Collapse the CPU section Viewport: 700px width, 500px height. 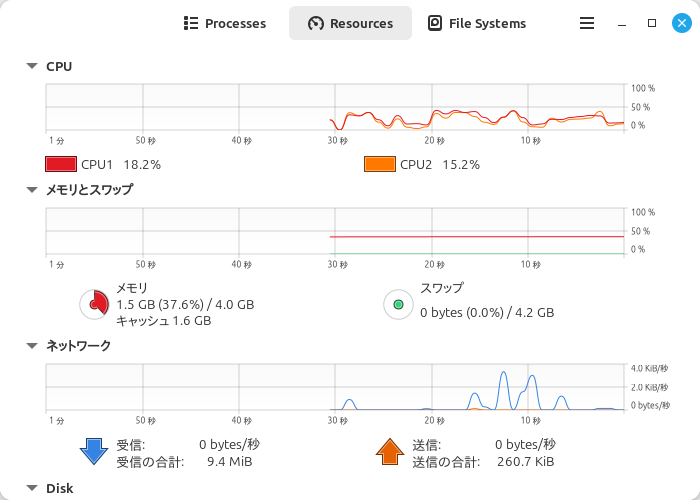click(x=32, y=67)
